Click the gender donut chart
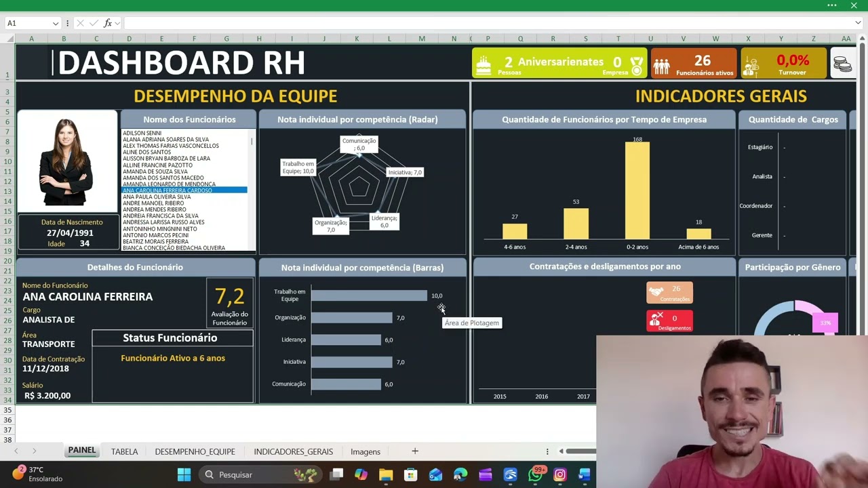The width and height of the screenshot is (868, 488). 793,319
